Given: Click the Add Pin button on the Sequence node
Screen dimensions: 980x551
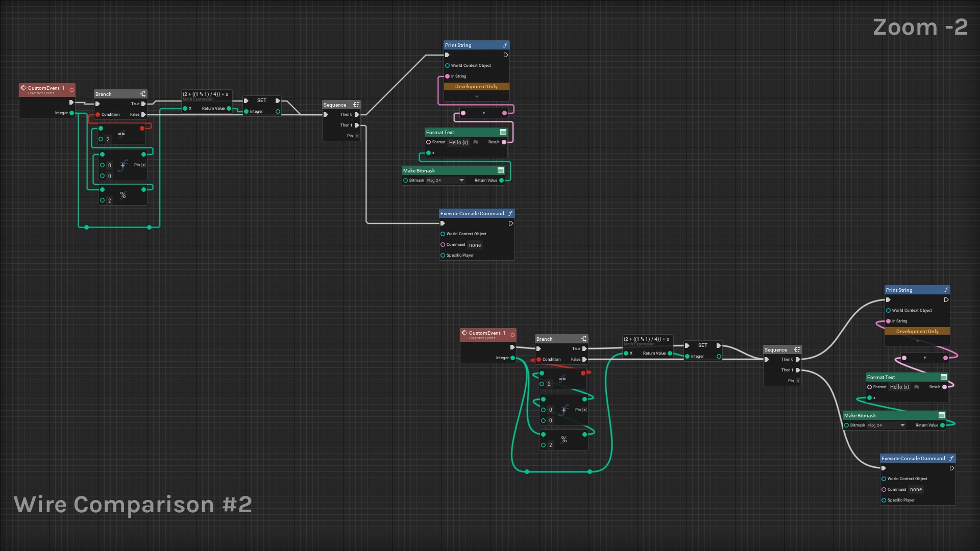Looking at the screenshot, I should (x=357, y=136).
